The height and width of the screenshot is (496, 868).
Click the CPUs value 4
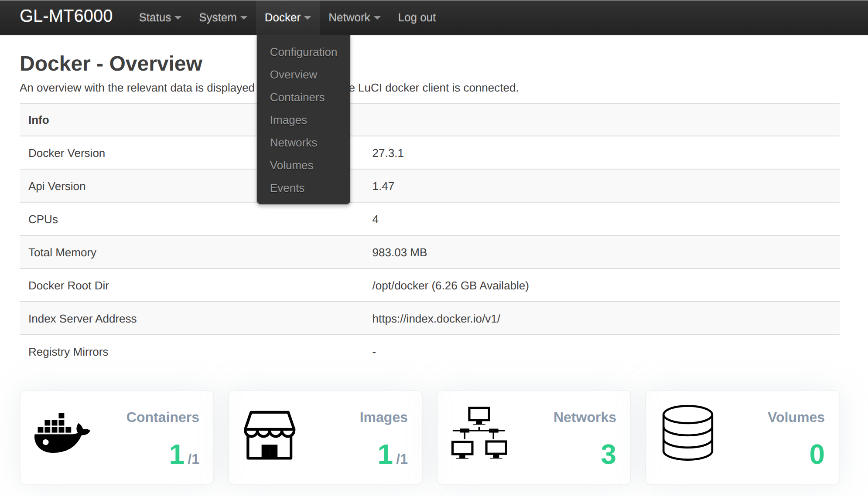tap(375, 219)
